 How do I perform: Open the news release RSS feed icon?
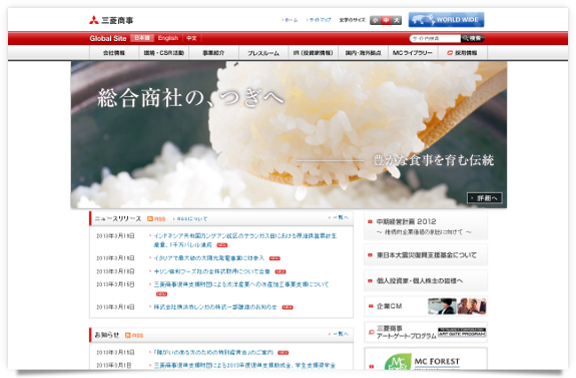click(150, 219)
